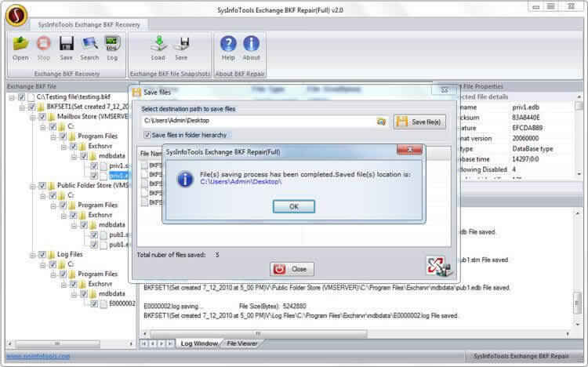Viewport: 588px width, 367px height.
Task: Toggle checkbox for priv1 file entry
Action: (x=94, y=166)
